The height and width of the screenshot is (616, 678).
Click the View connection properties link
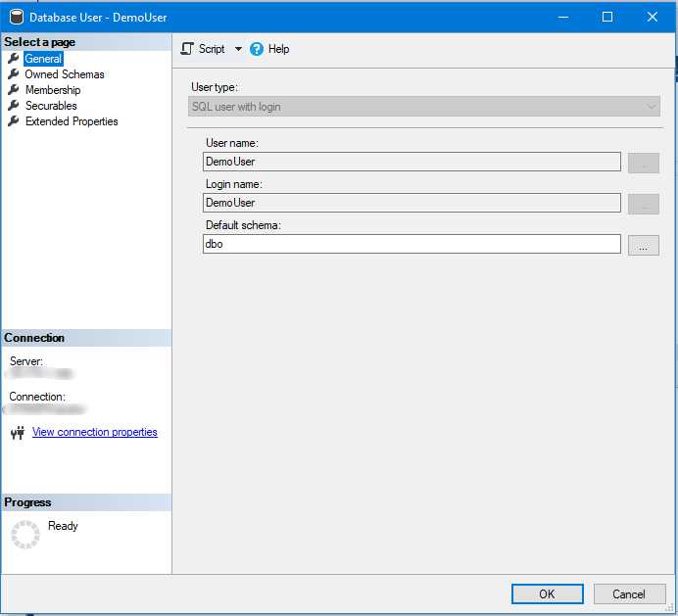[95, 432]
